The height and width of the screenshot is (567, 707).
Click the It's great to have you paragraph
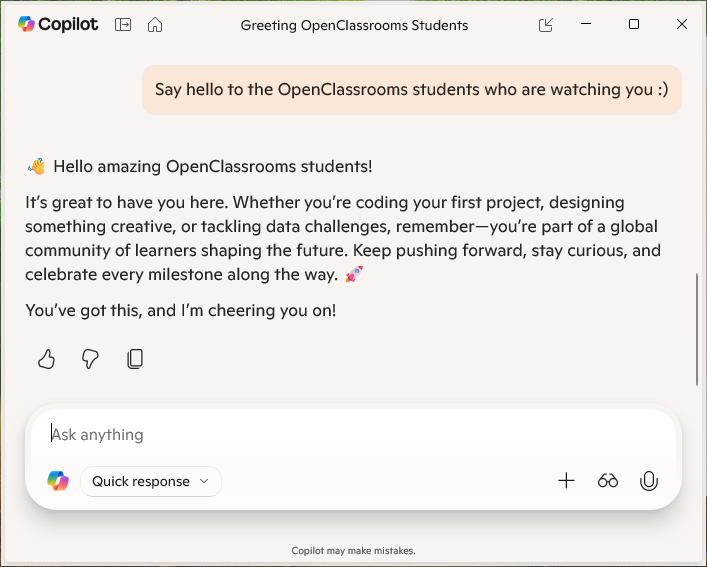pos(343,238)
